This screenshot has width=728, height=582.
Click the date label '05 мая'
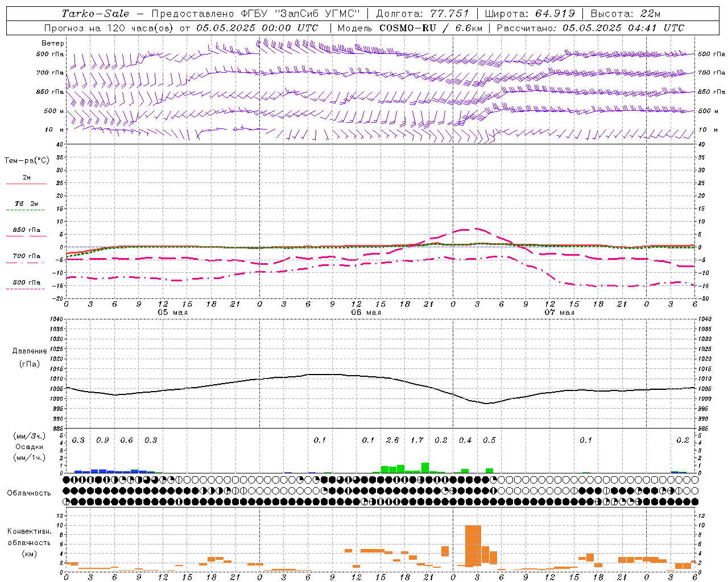tap(173, 313)
